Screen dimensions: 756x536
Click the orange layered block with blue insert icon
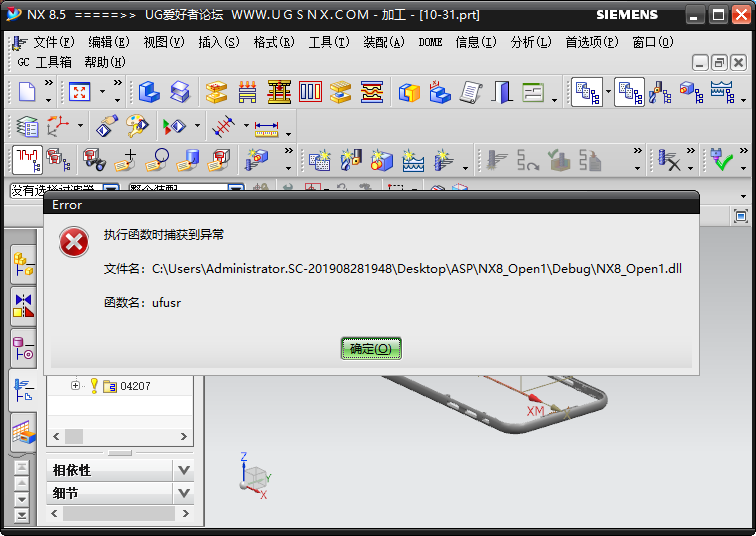340,92
